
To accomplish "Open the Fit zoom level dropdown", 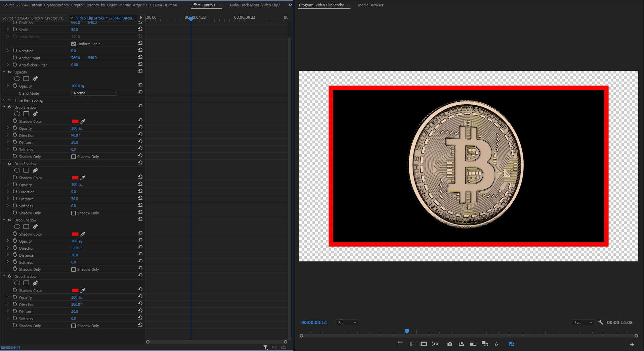I will (x=347, y=322).
